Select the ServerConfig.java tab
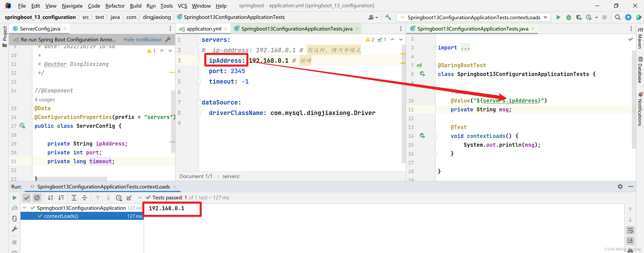 40,29
